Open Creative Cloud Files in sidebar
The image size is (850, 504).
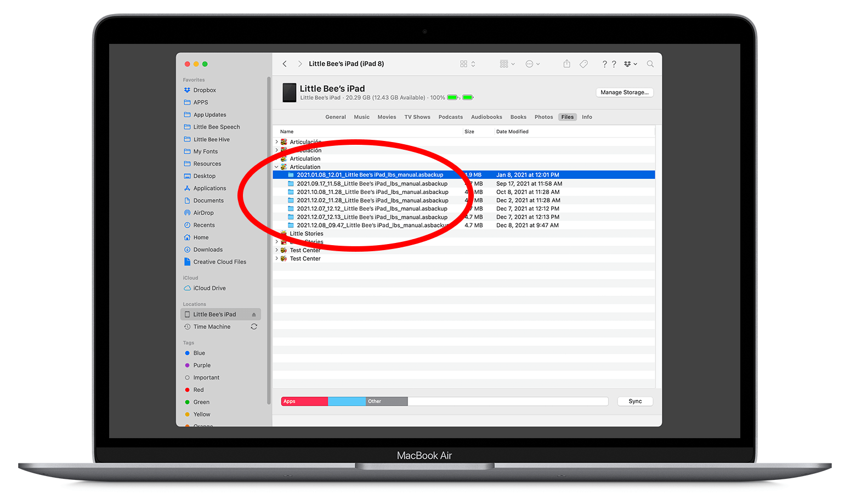(220, 262)
